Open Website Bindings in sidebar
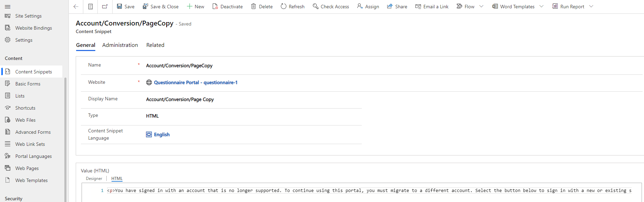The height and width of the screenshot is (202, 644). (x=33, y=28)
